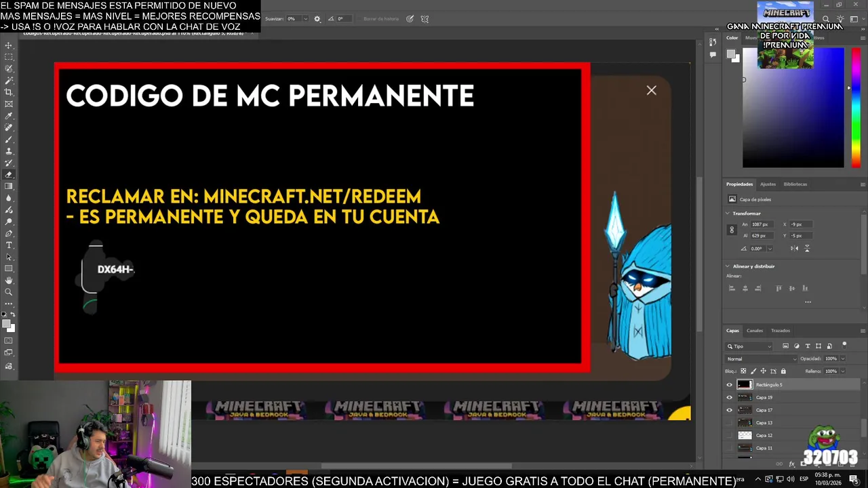Screen dimensions: 868x488
Task: Toggle the layer filter switch
Action: point(844,346)
